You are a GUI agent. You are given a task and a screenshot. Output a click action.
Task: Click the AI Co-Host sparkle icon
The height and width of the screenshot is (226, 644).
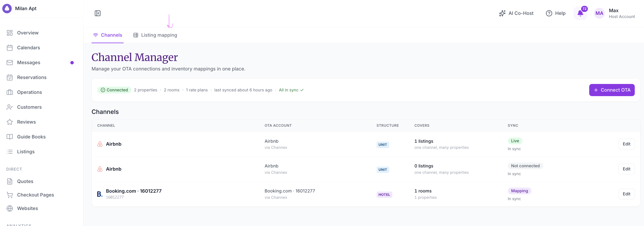tap(502, 13)
